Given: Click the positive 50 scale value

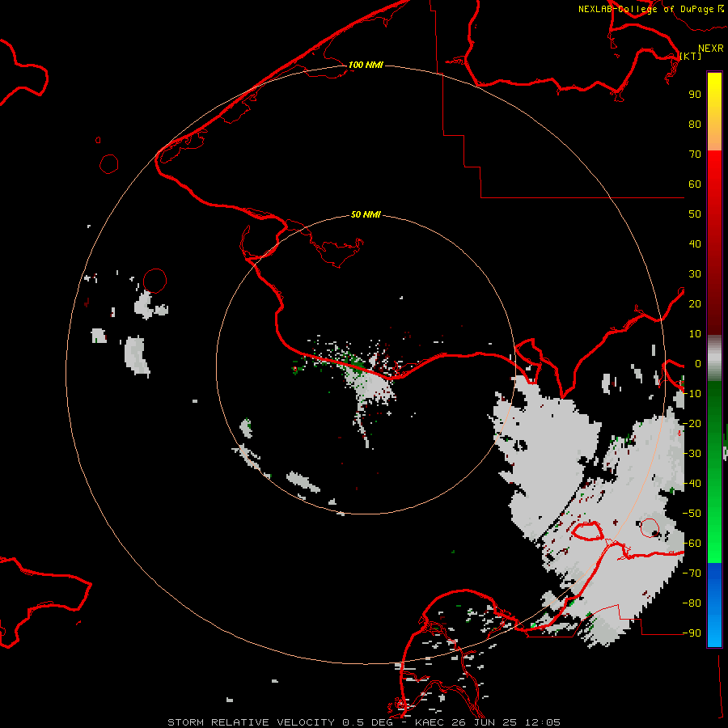Looking at the screenshot, I should coord(695,214).
